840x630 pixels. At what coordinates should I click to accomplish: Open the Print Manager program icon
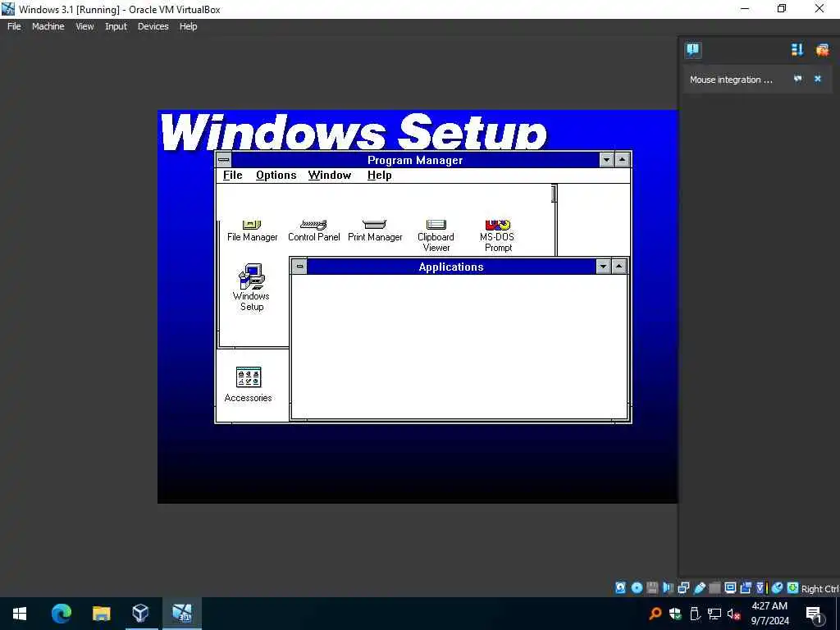375,231
